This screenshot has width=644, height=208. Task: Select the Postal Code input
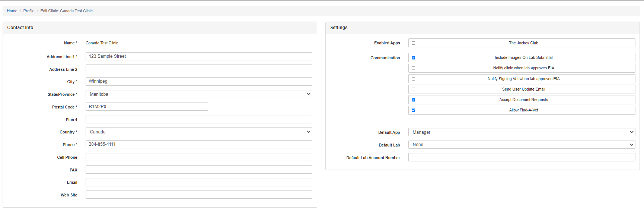pyautogui.click(x=147, y=107)
